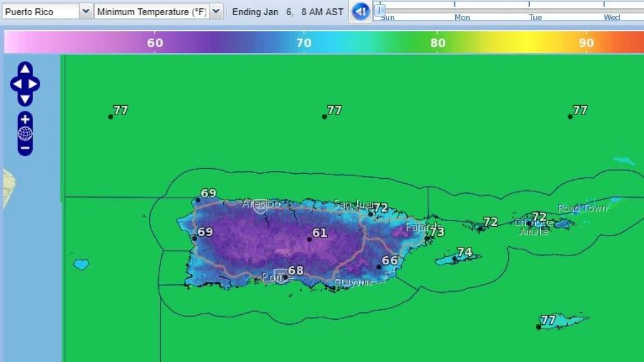Click the Road Town map label
Viewport: 644px width, 362px height.
point(582,208)
